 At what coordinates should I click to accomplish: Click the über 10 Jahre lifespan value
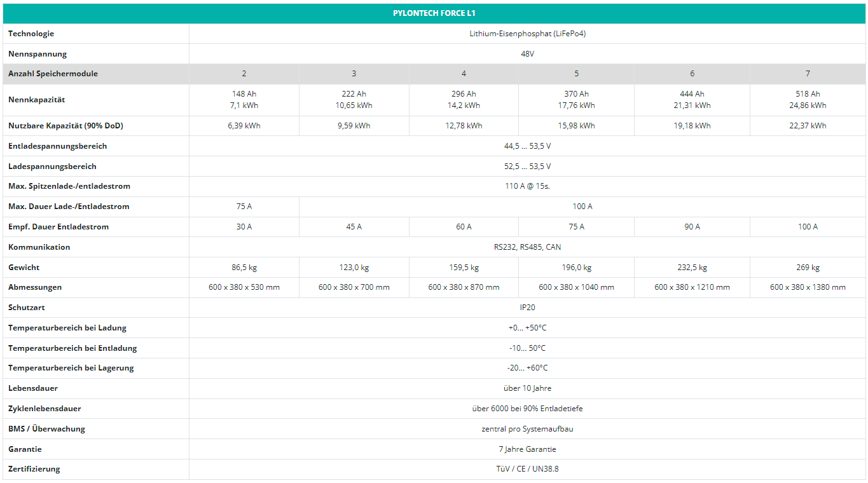coord(527,388)
